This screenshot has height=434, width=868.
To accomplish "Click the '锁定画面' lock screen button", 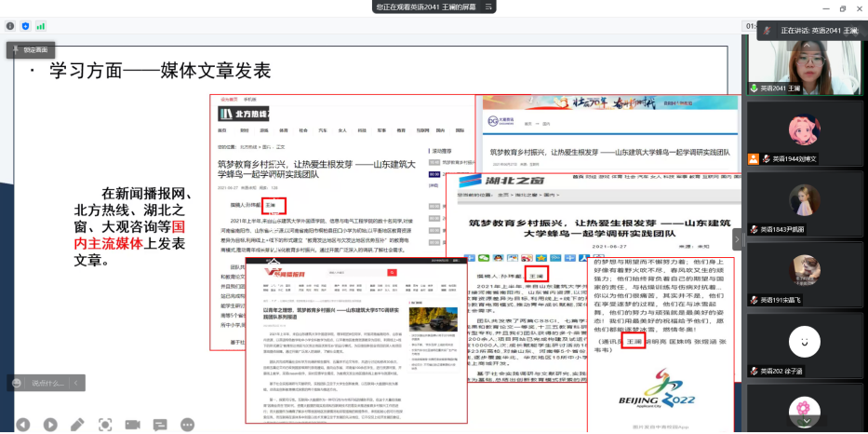I will click(x=31, y=50).
